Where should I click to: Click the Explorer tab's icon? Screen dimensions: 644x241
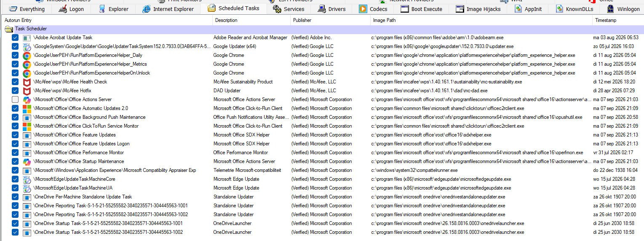point(102,9)
